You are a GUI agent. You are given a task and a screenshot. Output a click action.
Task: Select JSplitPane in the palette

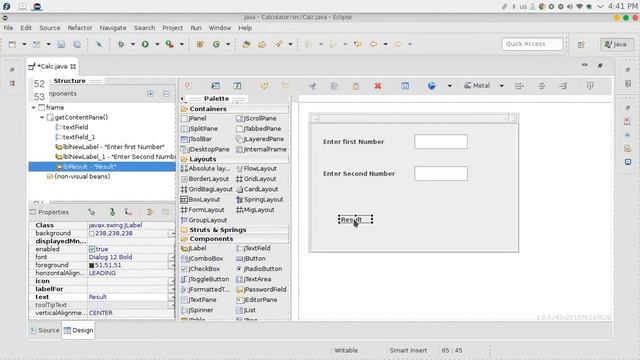pyautogui.click(x=199, y=129)
